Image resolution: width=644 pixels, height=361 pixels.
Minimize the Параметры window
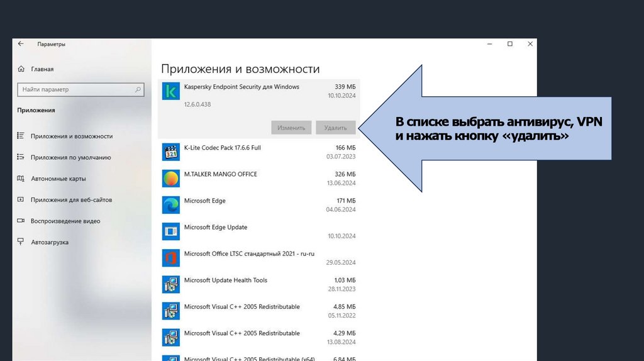coord(489,44)
